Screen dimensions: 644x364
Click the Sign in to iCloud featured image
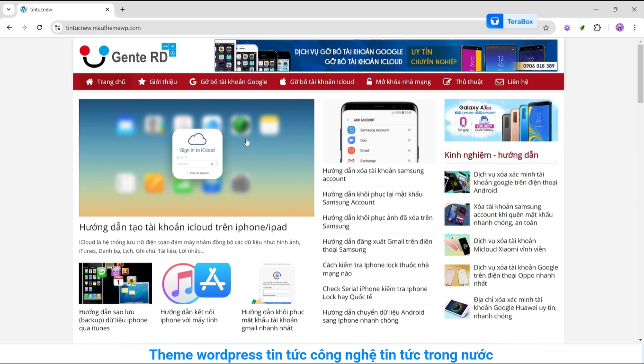(x=197, y=157)
